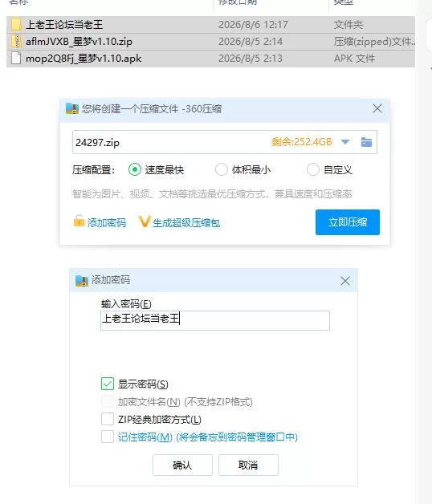Click the 剩余:252.4GB free space text
This screenshot has height=504, width=432.
coord(301,142)
